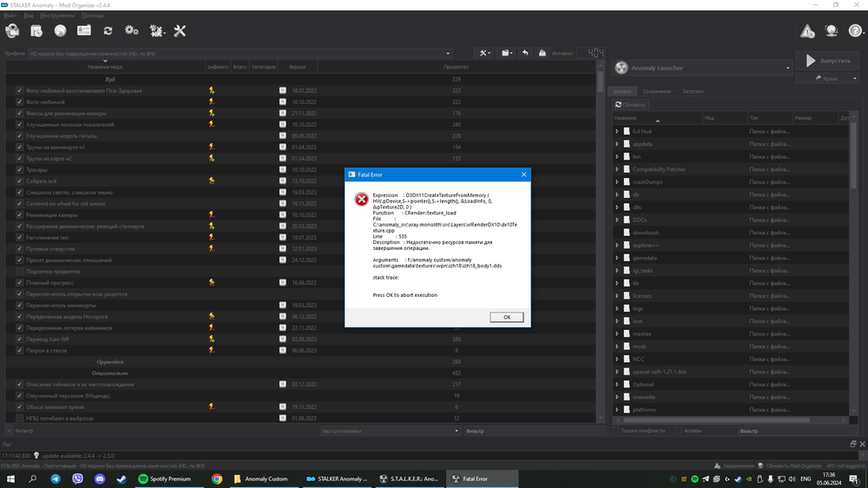
Task: Open the Executables gears icon
Action: click(132, 31)
